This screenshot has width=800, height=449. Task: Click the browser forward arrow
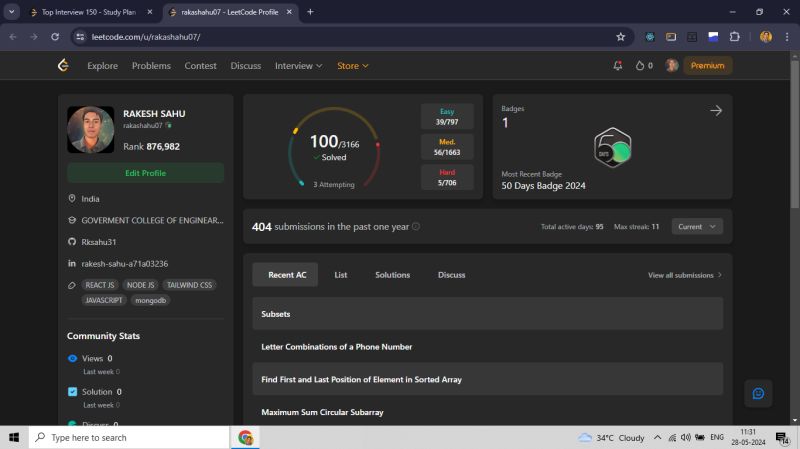click(34, 37)
